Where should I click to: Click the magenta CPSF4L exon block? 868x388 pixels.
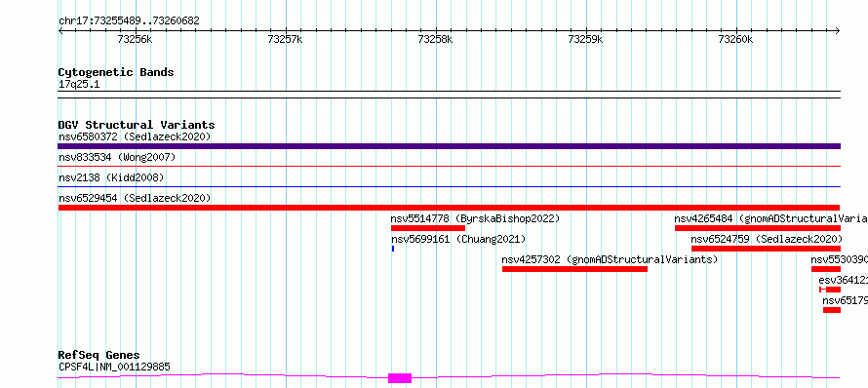(x=400, y=378)
